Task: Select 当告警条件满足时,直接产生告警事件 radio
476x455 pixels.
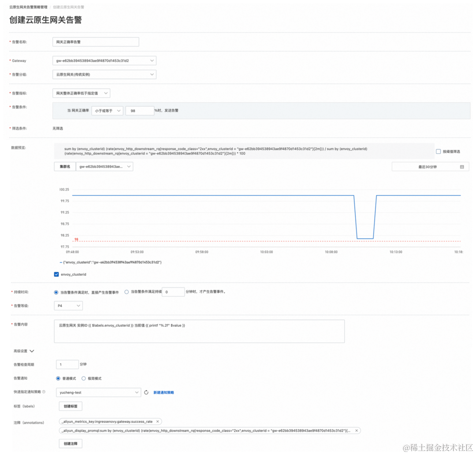Action: pyautogui.click(x=56, y=292)
